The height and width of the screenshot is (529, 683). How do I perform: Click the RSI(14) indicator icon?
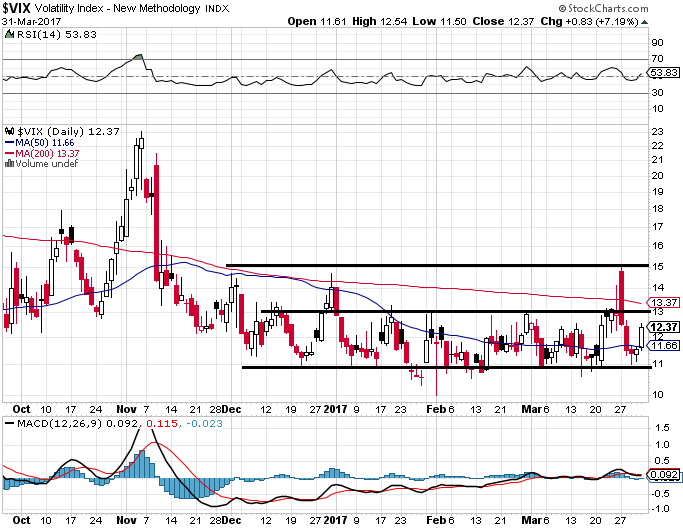9,34
